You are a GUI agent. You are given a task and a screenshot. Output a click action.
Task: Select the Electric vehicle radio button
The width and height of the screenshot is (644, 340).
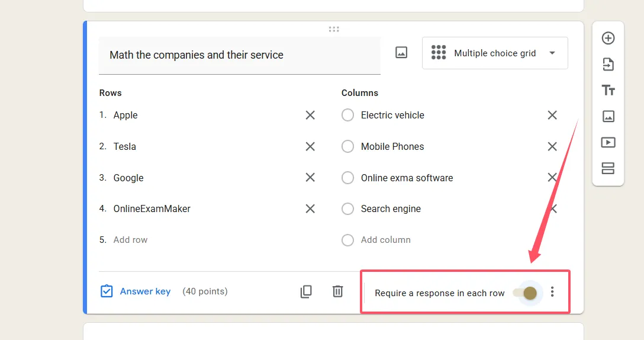point(348,116)
